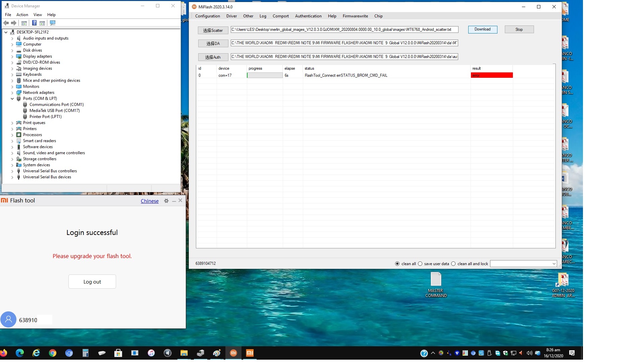This screenshot has width=644, height=362.
Task: Open Help icon in Device Manager toolbar
Action: (x=34, y=23)
